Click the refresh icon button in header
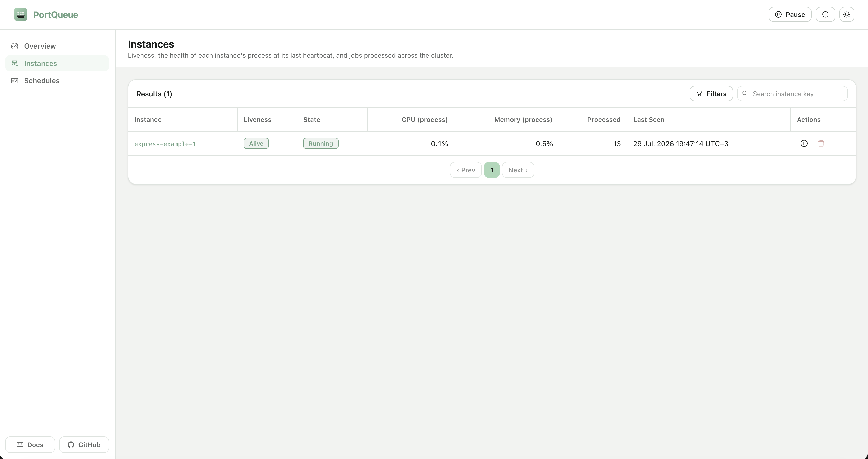The width and height of the screenshot is (868, 459). pos(825,15)
